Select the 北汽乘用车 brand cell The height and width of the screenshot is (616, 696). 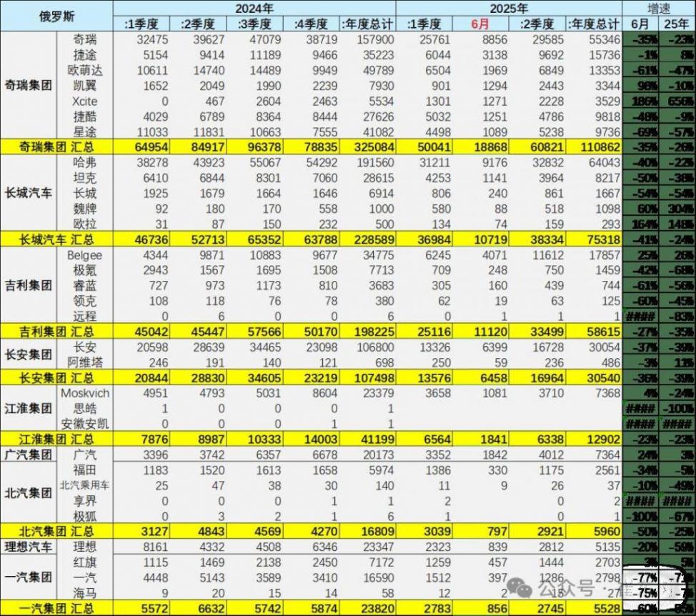click(x=85, y=485)
